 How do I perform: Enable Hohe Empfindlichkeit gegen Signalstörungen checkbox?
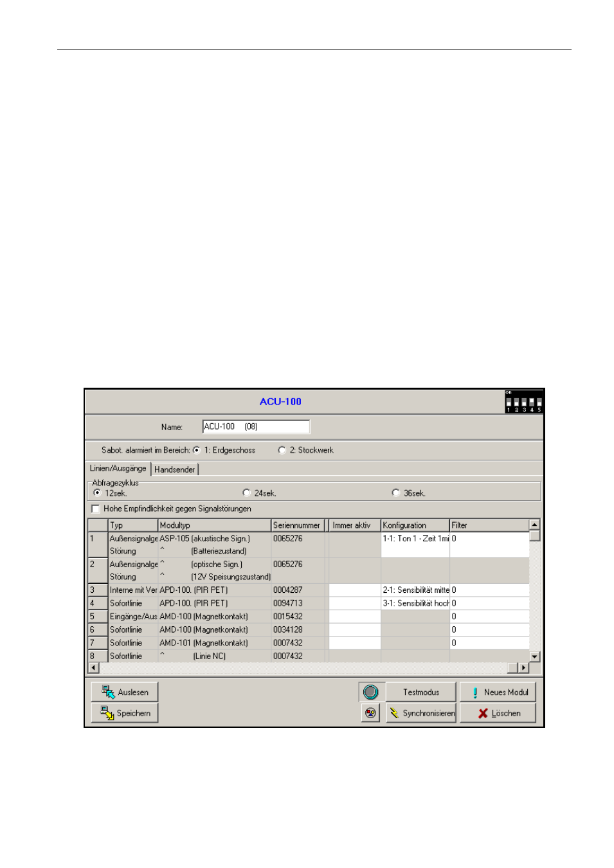click(96, 509)
